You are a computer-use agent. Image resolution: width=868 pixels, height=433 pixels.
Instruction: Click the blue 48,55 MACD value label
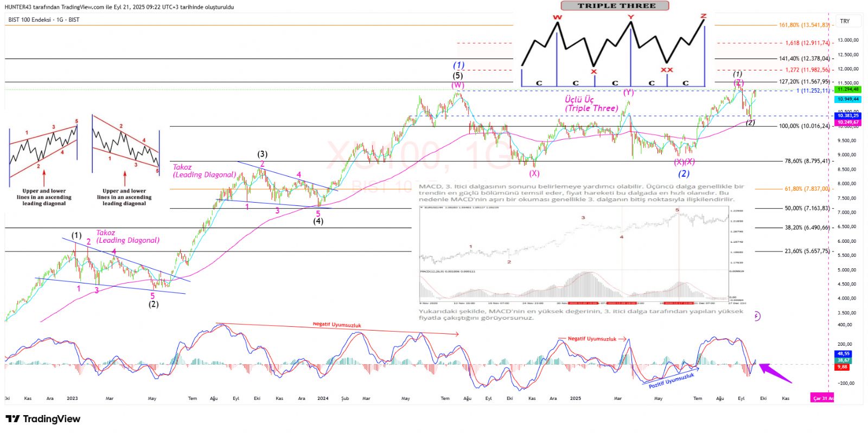point(843,353)
